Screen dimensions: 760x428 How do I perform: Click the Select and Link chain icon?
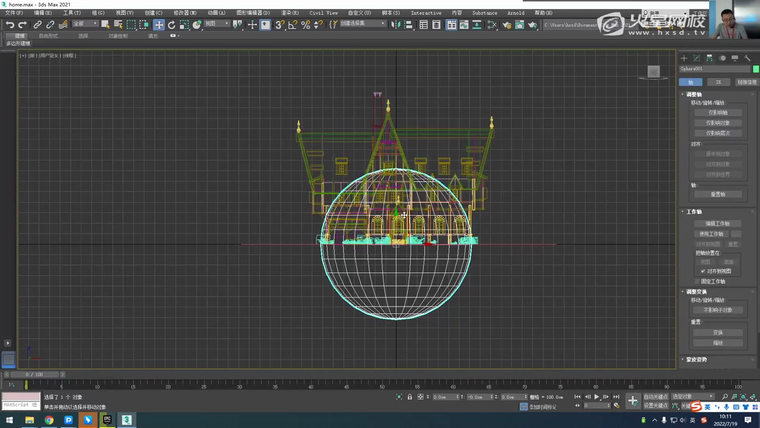click(38, 24)
